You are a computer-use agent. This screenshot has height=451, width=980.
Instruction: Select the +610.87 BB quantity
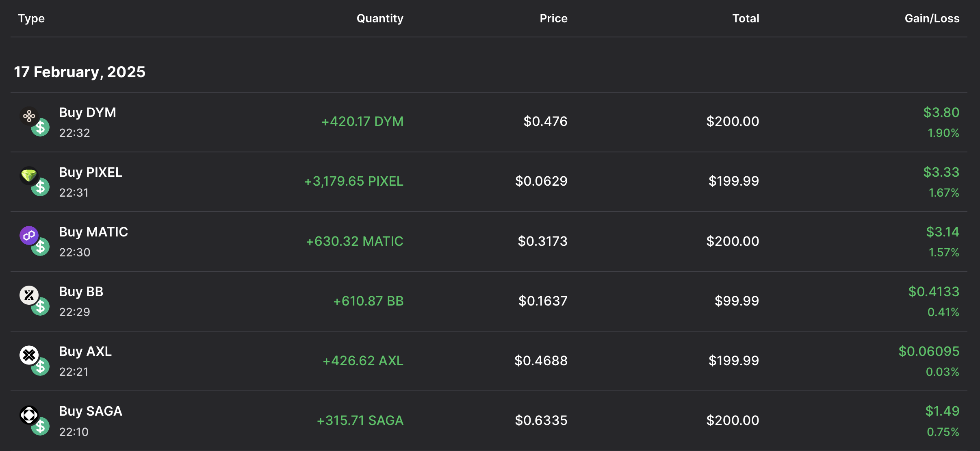click(368, 301)
